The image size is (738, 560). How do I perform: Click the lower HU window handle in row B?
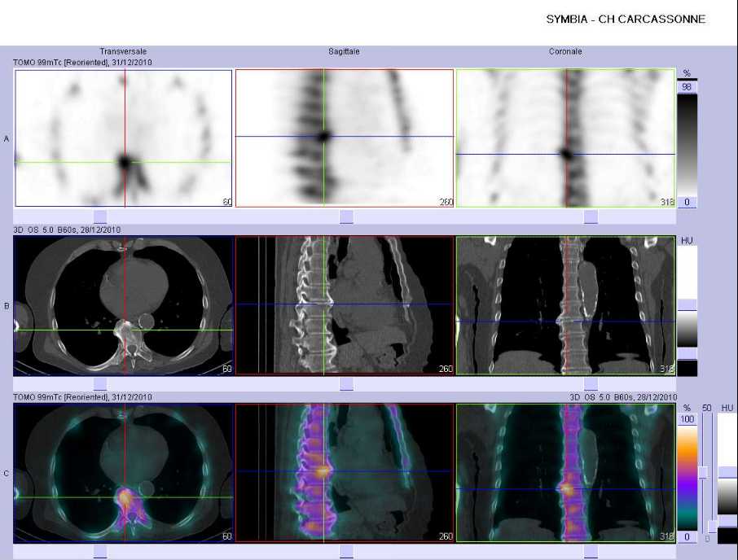(x=687, y=353)
